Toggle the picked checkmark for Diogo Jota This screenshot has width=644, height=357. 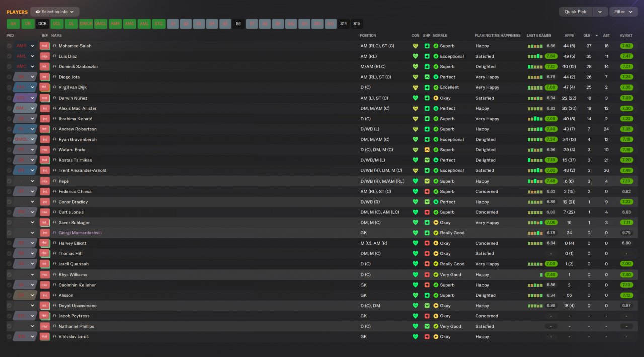click(x=9, y=77)
